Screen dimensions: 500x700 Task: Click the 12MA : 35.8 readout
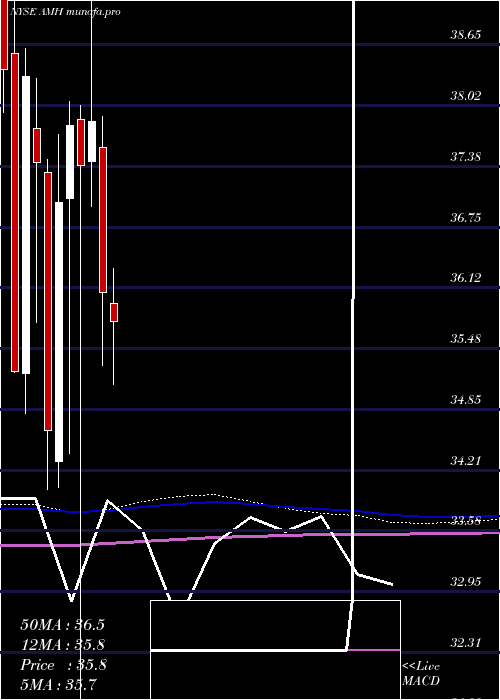[63, 645]
